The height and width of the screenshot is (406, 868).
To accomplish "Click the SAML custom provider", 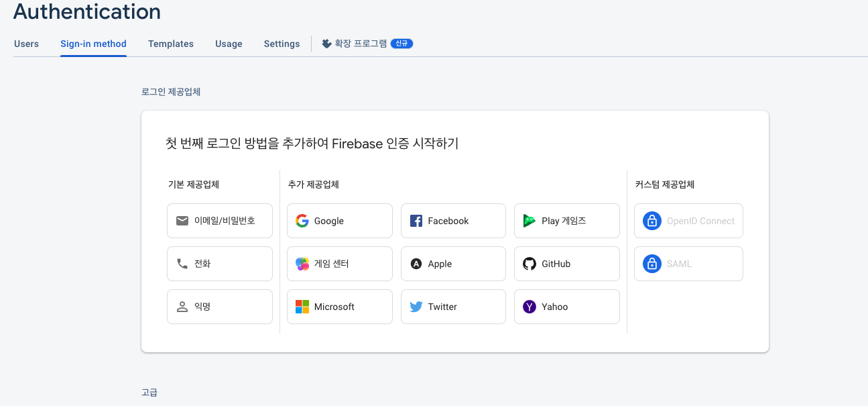I will coord(688,264).
